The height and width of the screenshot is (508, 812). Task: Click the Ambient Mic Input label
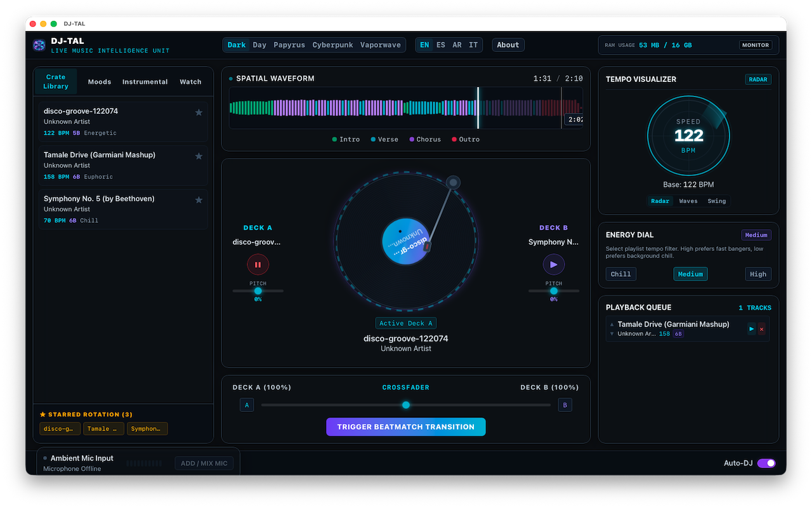point(82,458)
